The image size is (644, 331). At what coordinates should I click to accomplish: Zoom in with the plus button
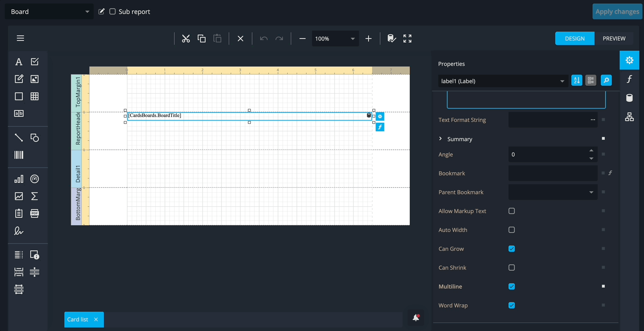click(368, 39)
